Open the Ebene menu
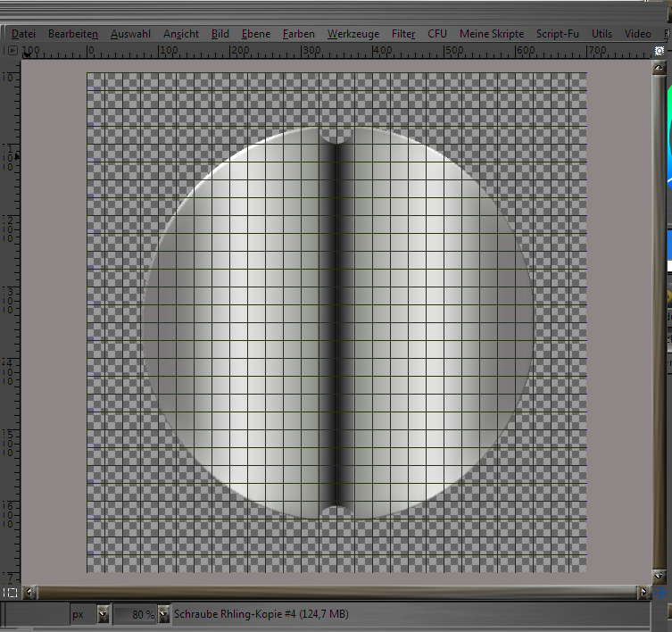The image size is (672, 632). pos(255,34)
